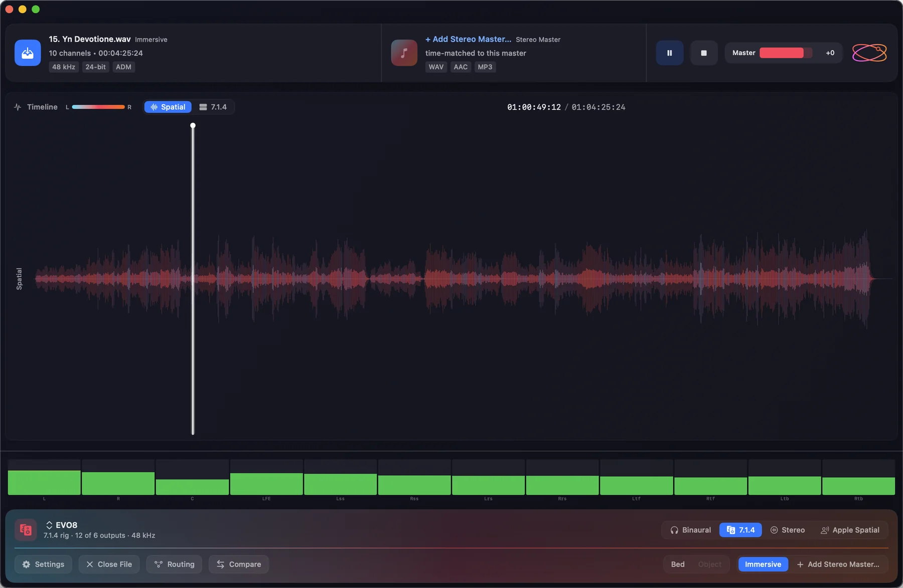Click the blue import file icon

28,53
